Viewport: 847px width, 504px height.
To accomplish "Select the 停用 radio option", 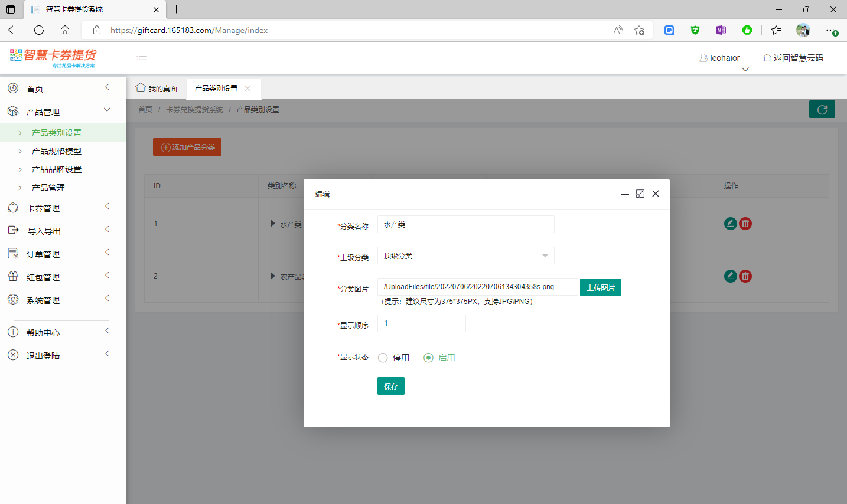I will [x=383, y=358].
